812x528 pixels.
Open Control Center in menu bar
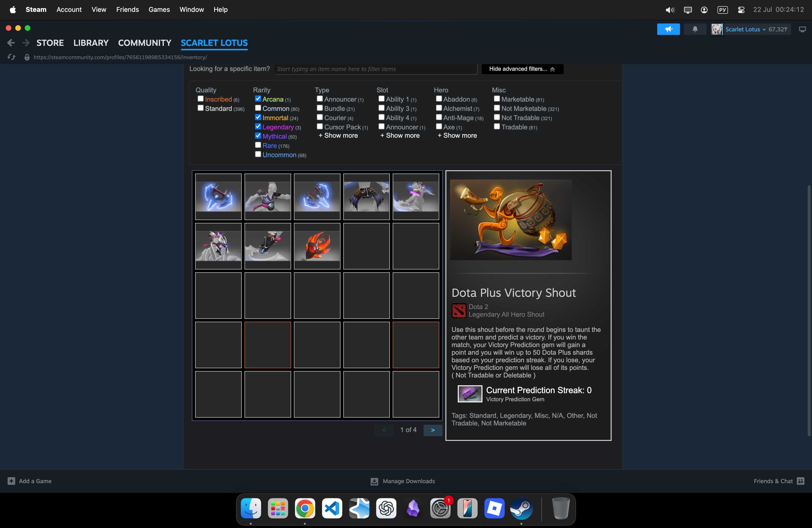coord(741,10)
